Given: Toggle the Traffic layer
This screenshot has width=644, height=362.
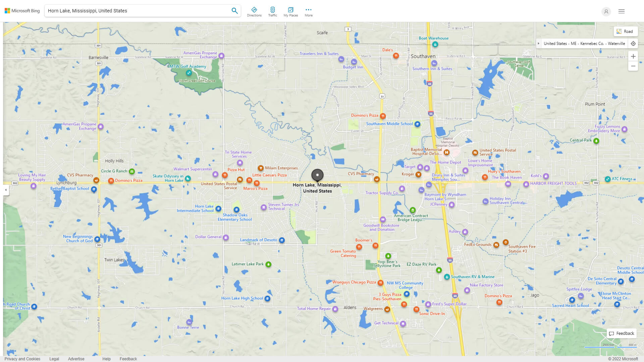Looking at the screenshot, I should click(273, 11).
